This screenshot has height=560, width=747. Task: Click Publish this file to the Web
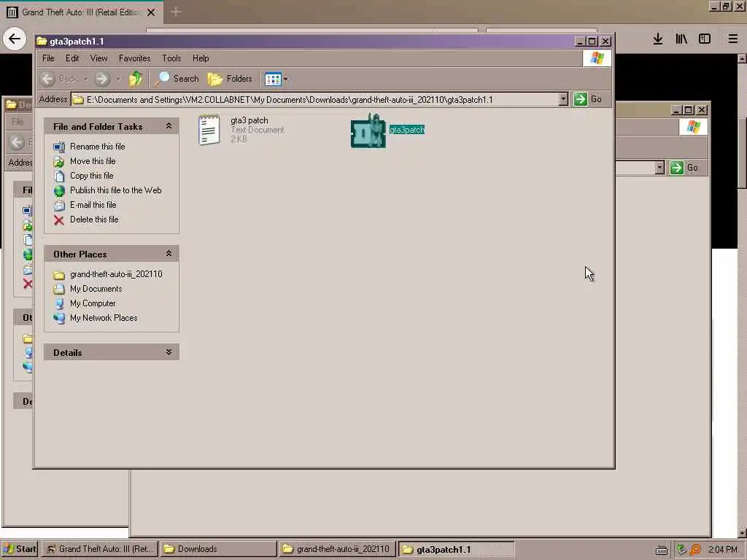[x=116, y=190]
